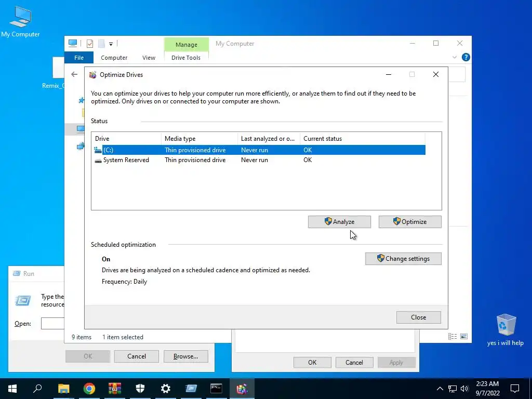Click the Media type column header
The width and height of the screenshot is (532, 399).
click(x=199, y=139)
